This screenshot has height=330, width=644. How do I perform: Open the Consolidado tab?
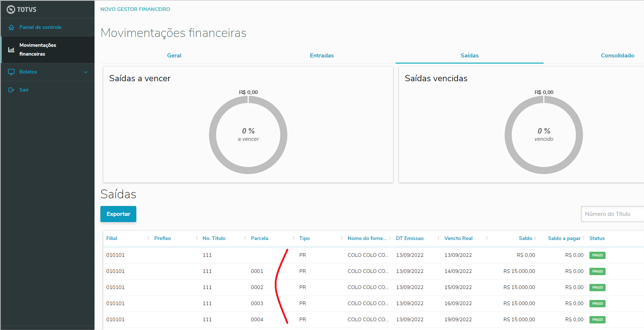click(618, 55)
